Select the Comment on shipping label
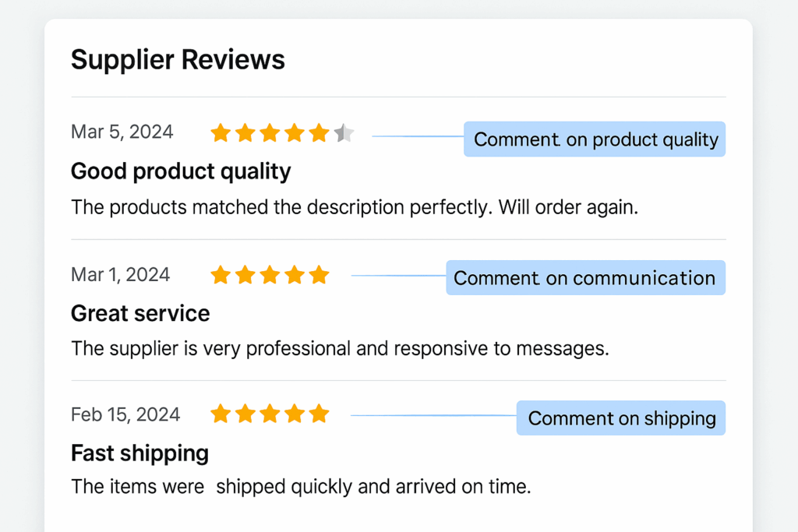This screenshot has width=798, height=532. coord(620,417)
